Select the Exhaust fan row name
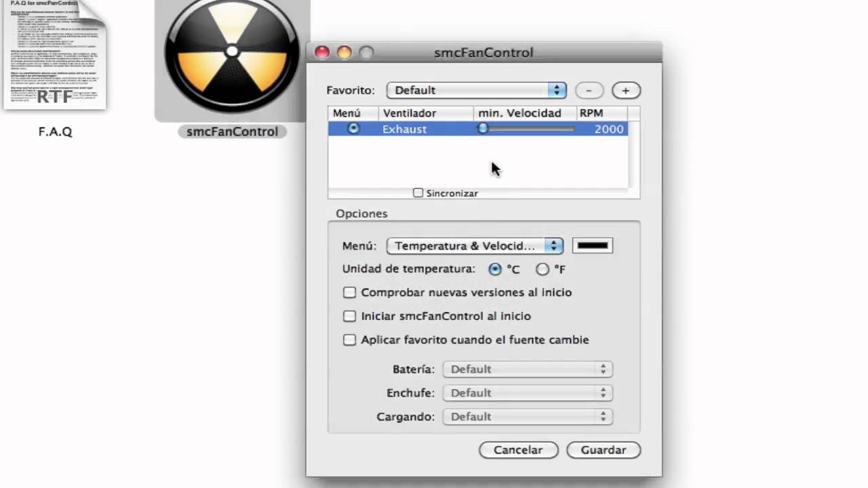Viewport: 868px width, 488px height. tap(404, 129)
